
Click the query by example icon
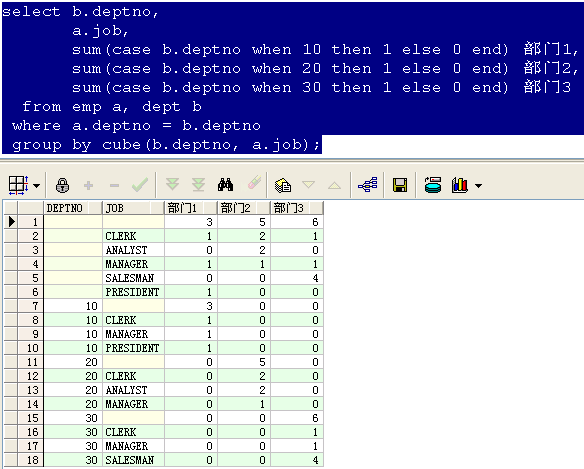pos(283,185)
